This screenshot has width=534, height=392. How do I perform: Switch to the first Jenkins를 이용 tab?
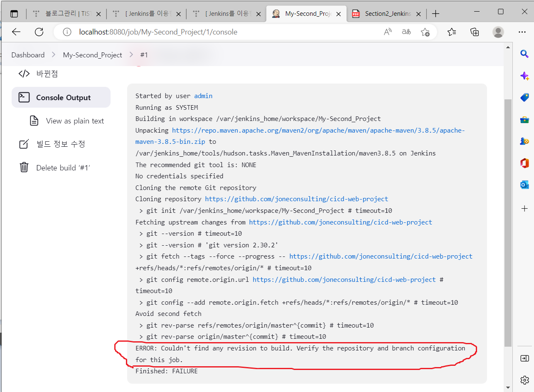pos(147,14)
